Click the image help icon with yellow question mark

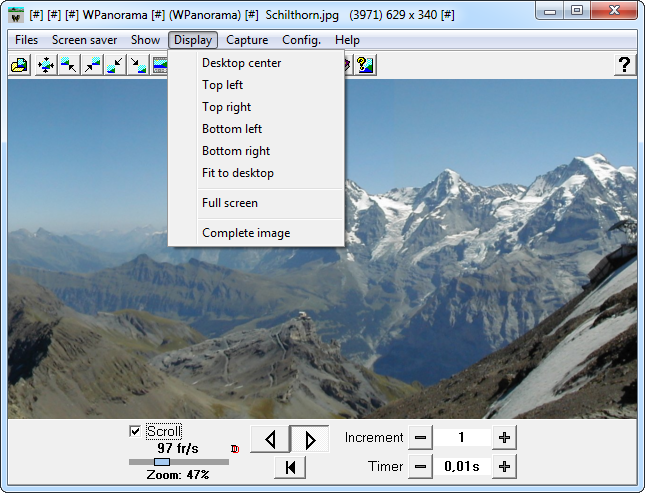pos(365,65)
